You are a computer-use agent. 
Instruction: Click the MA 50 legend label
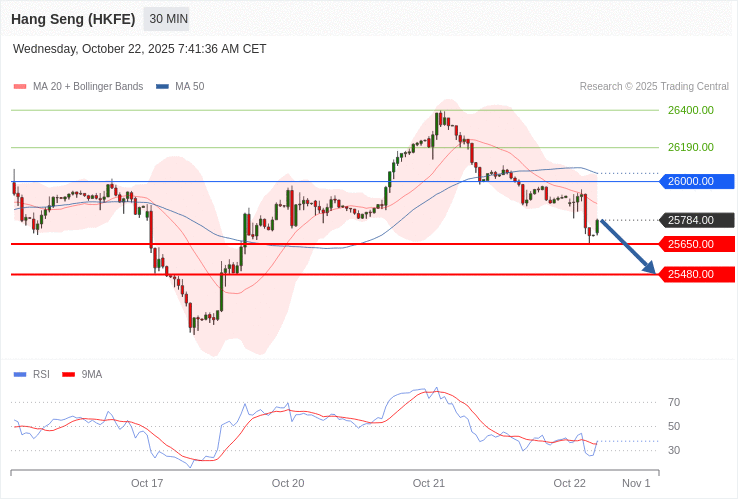[190, 87]
